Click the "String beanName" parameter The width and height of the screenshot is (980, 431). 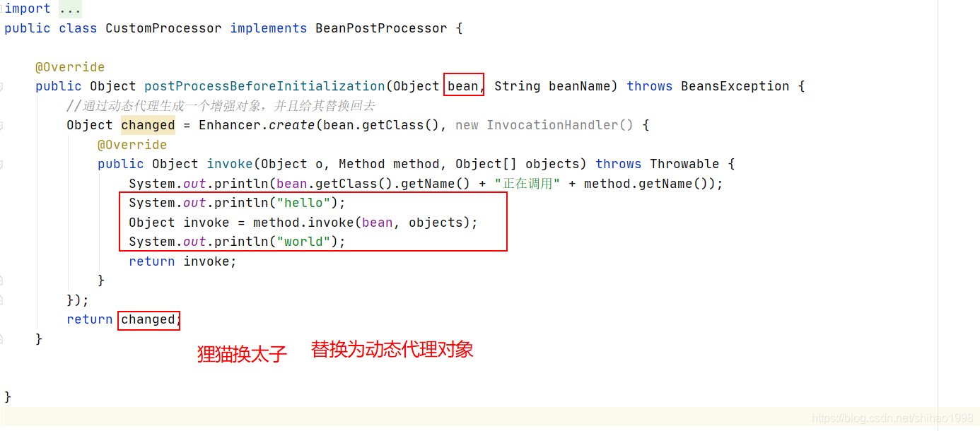pyautogui.click(x=552, y=86)
